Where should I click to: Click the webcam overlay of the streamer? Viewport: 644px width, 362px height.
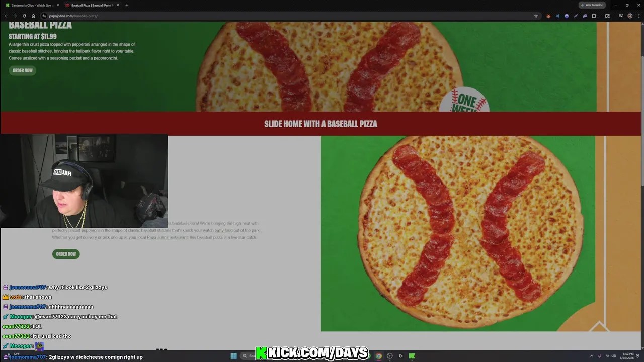[x=84, y=181]
